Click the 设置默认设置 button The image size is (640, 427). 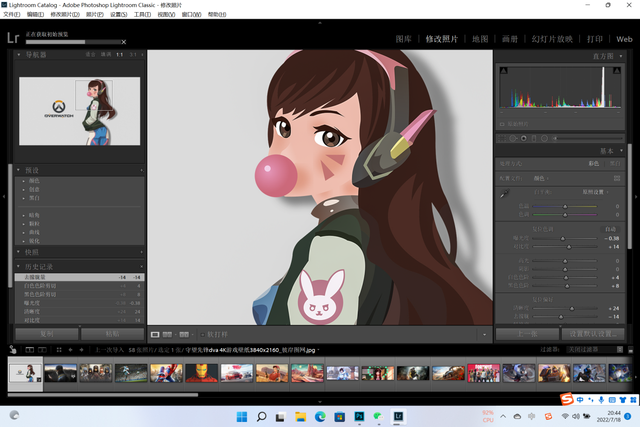(593, 334)
